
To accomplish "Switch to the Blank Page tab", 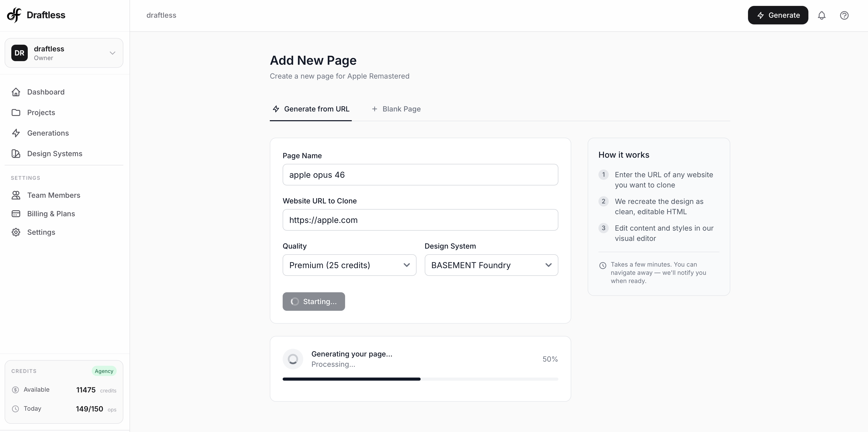I will coord(396,109).
